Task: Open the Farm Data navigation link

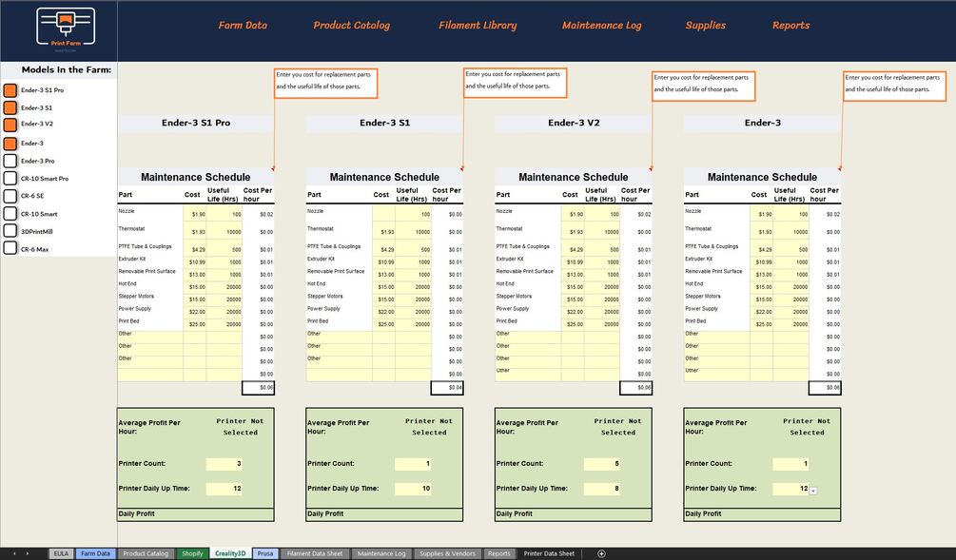Action: (243, 25)
